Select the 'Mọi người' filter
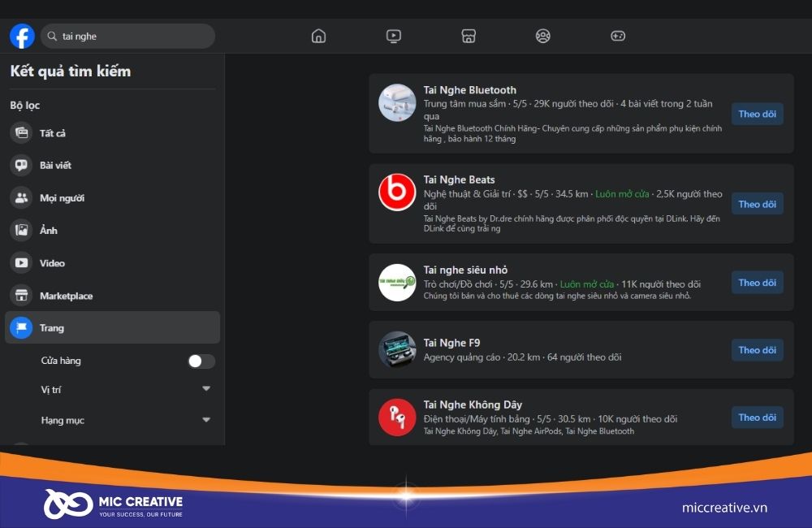The image size is (812, 528). [x=112, y=198]
